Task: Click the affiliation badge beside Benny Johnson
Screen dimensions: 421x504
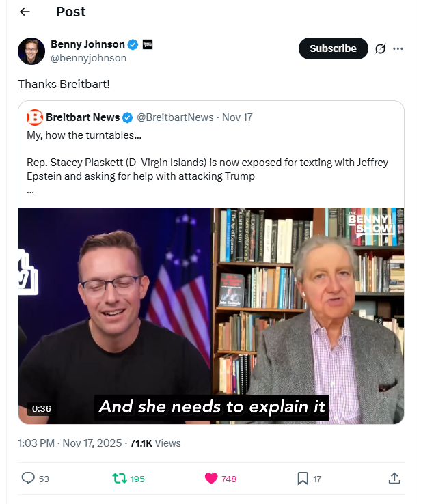Action: (148, 44)
